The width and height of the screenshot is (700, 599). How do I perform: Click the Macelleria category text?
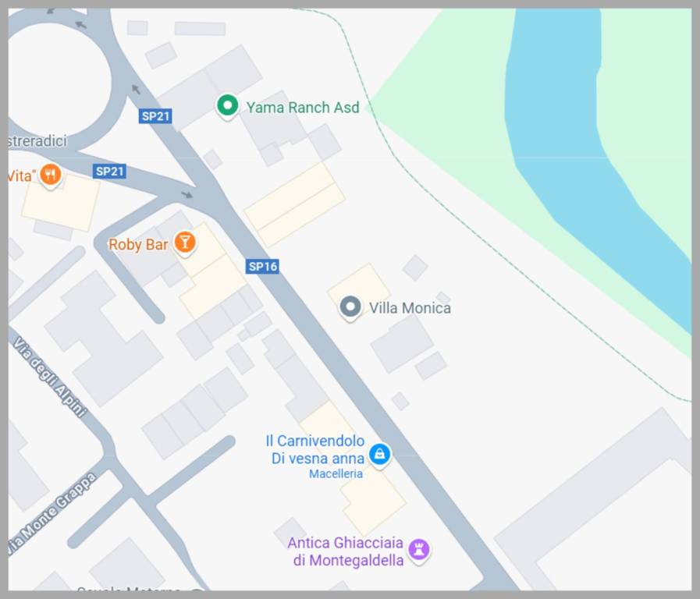click(336, 473)
